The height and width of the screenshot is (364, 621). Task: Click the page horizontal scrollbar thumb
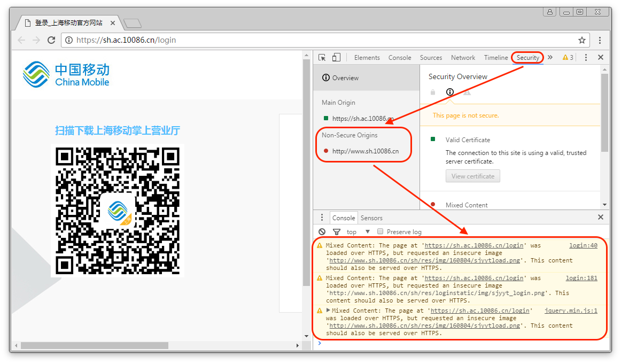click(x=94, y=345)
